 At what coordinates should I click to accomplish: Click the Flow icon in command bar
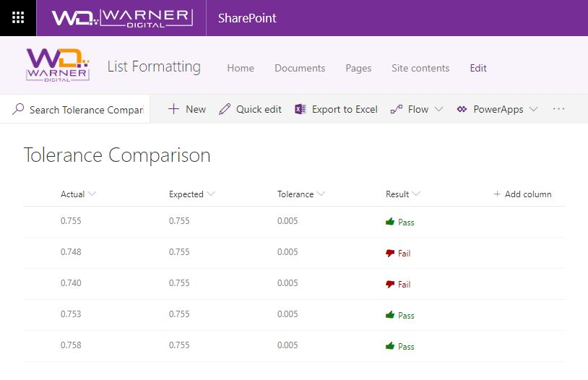pos(397,109)
